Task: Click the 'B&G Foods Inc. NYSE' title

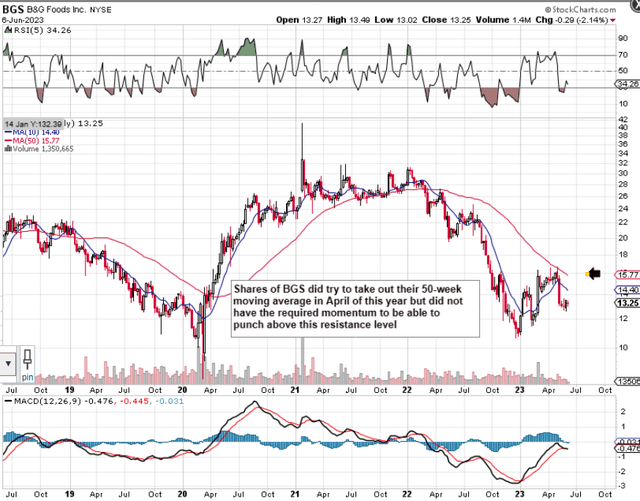Action: 69,9
